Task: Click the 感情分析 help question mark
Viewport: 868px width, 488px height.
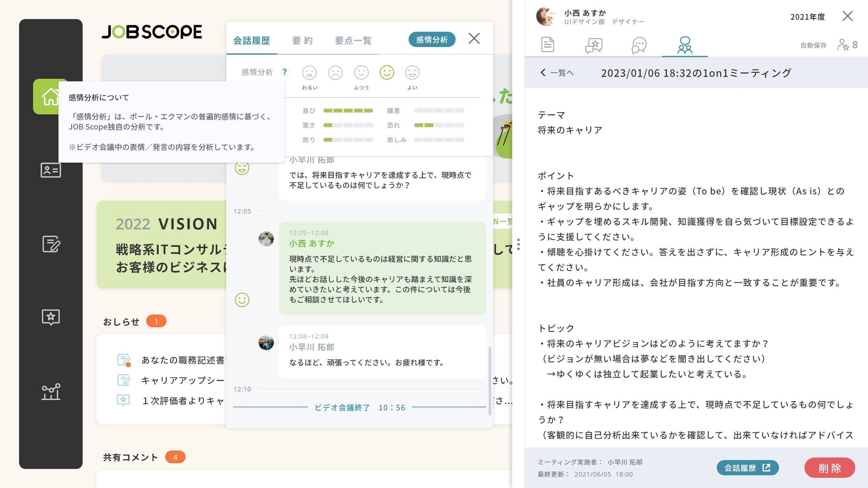Action: click(284, 72)
